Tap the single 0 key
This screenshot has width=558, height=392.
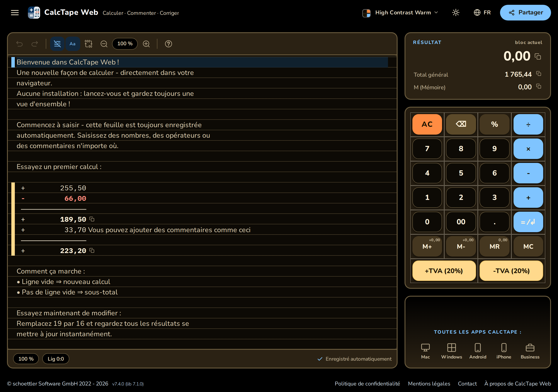coord(427,222)
